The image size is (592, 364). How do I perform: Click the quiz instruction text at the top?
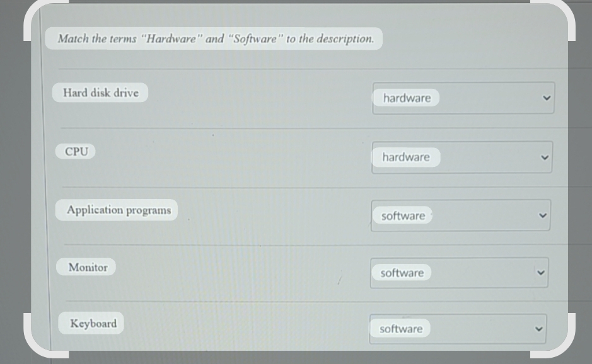click(x=215, y=38)
